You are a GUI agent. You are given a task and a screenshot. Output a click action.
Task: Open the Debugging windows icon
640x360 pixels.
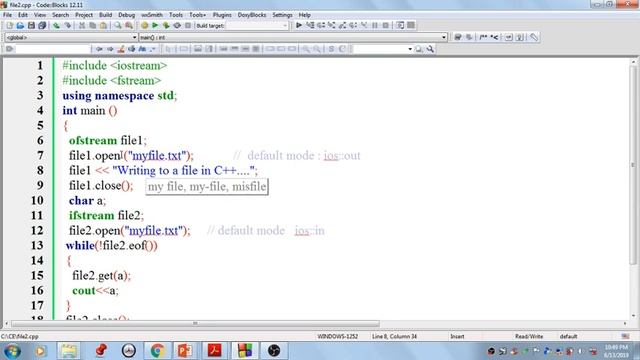(400, 25)
